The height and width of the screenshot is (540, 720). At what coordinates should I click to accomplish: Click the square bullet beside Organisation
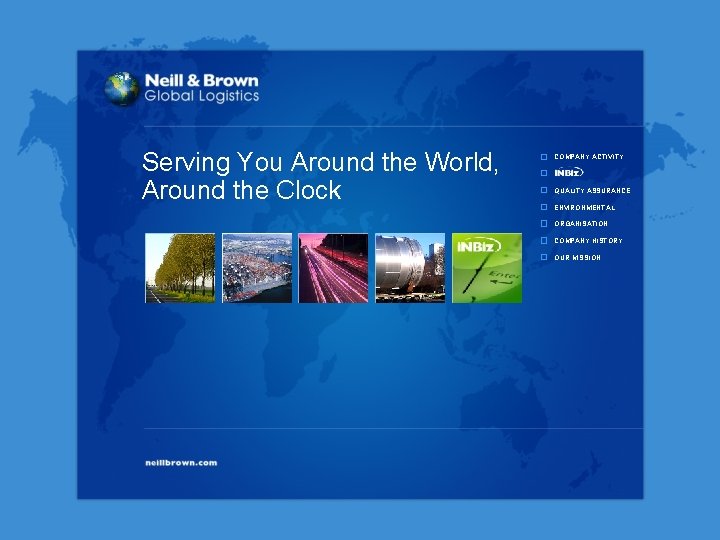tap(544, 224)
